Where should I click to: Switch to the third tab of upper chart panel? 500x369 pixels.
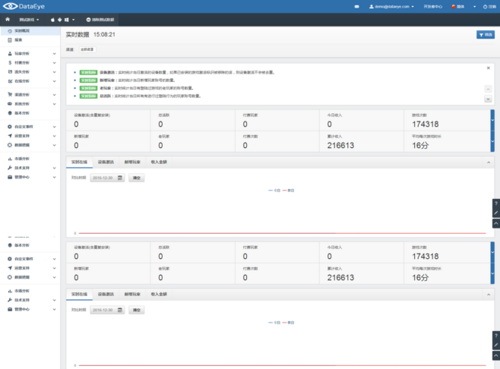point(132,162)
